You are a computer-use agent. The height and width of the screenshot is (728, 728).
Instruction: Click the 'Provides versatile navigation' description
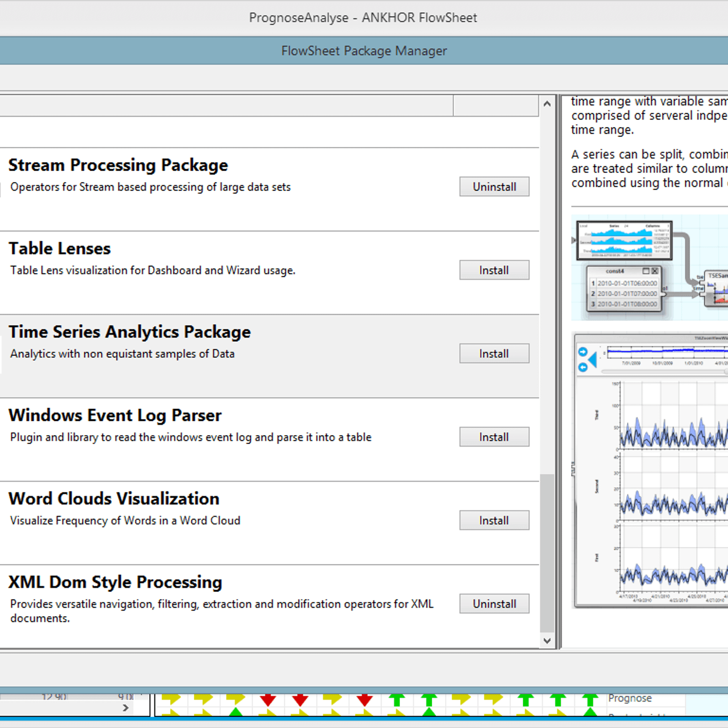pos(222,611)
